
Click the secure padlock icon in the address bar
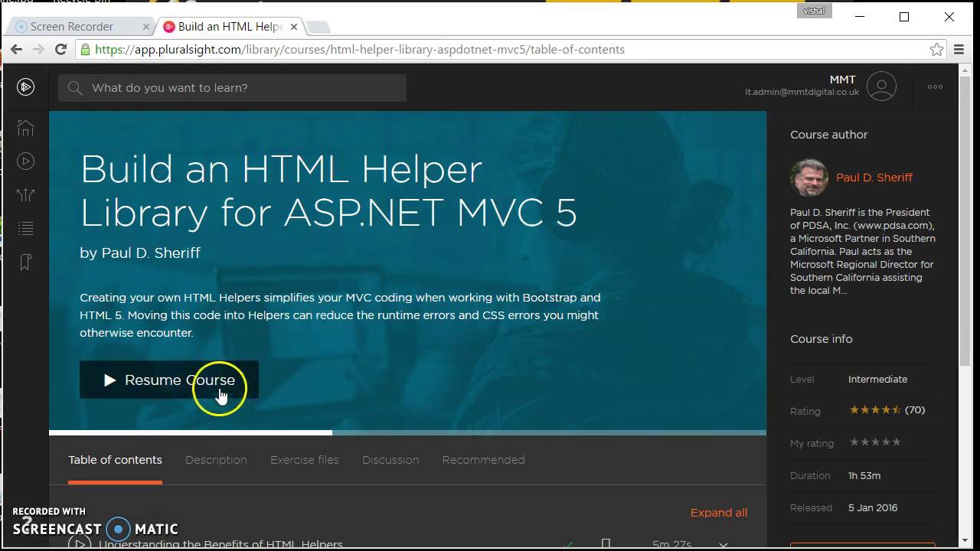point(85,49)
